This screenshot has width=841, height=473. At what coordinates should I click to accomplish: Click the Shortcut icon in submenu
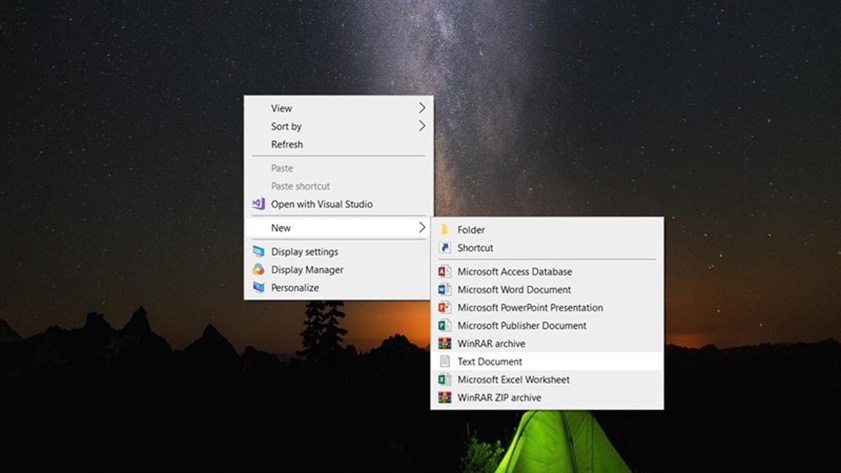click(x=445, y=248)
